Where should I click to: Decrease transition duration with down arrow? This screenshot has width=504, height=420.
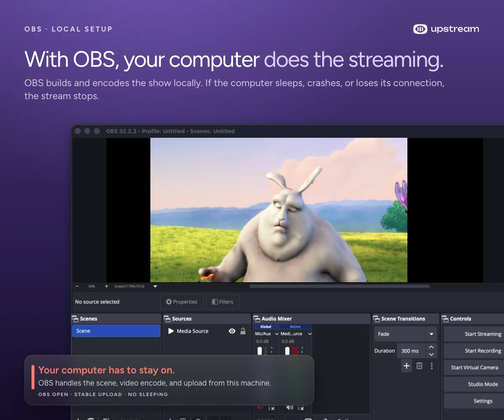(x=431, y=354)
